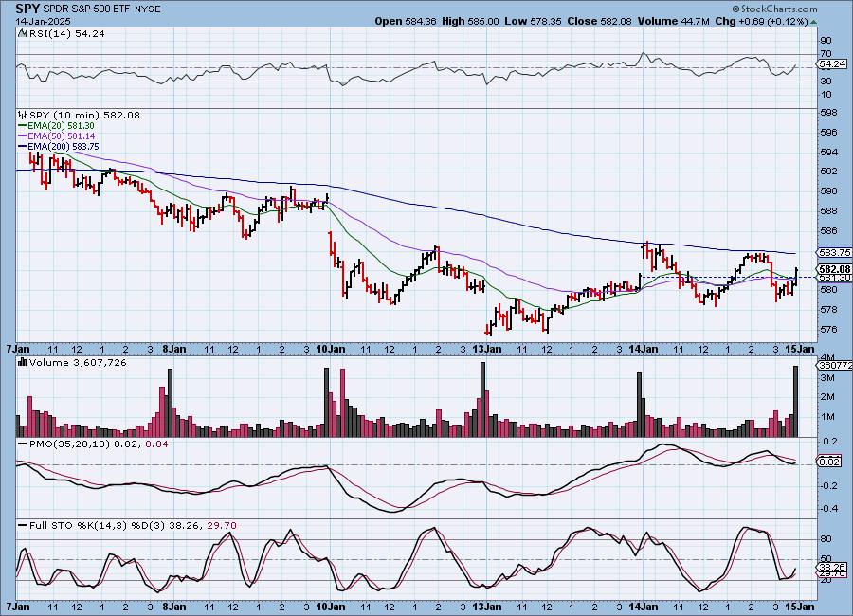Click the 30 level on RSI axis
This screenshot has width=853, height=616.
coord(826,82)
